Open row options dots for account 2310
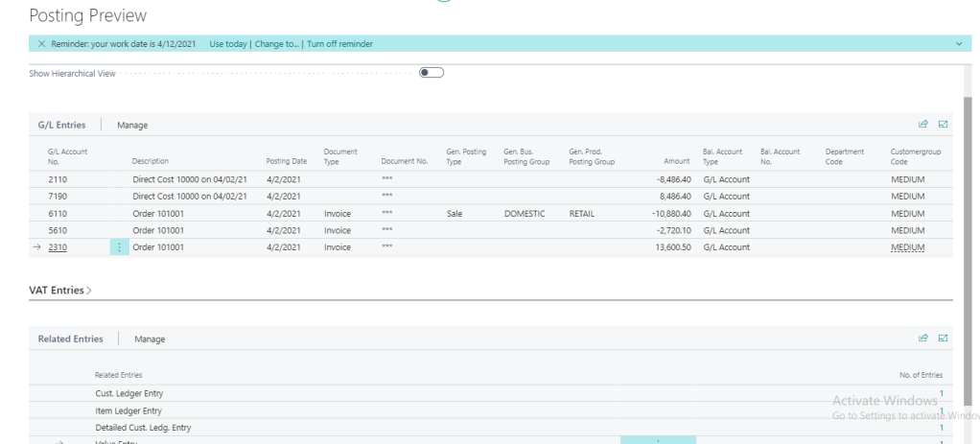Viewport: 980px width, 444px height. click(119, 246)
